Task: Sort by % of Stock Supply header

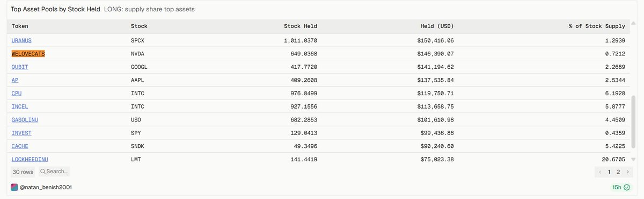Action: [x=596, y=26]
